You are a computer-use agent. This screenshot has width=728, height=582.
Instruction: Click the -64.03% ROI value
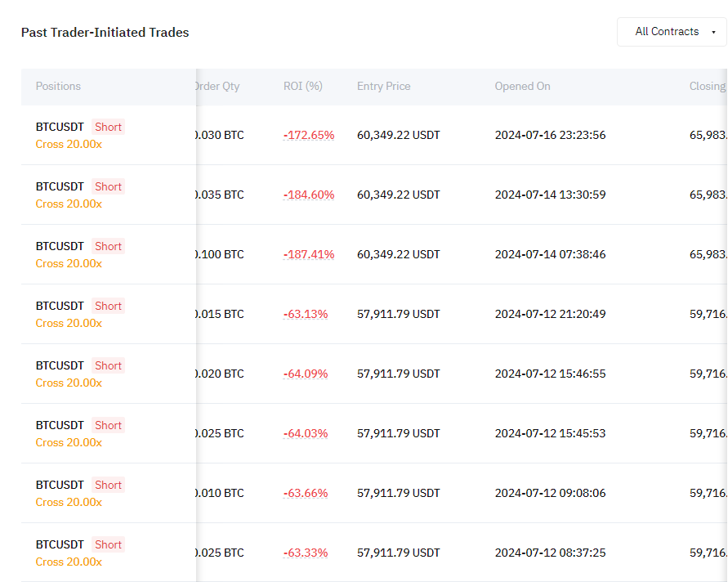tap(306, 433)
